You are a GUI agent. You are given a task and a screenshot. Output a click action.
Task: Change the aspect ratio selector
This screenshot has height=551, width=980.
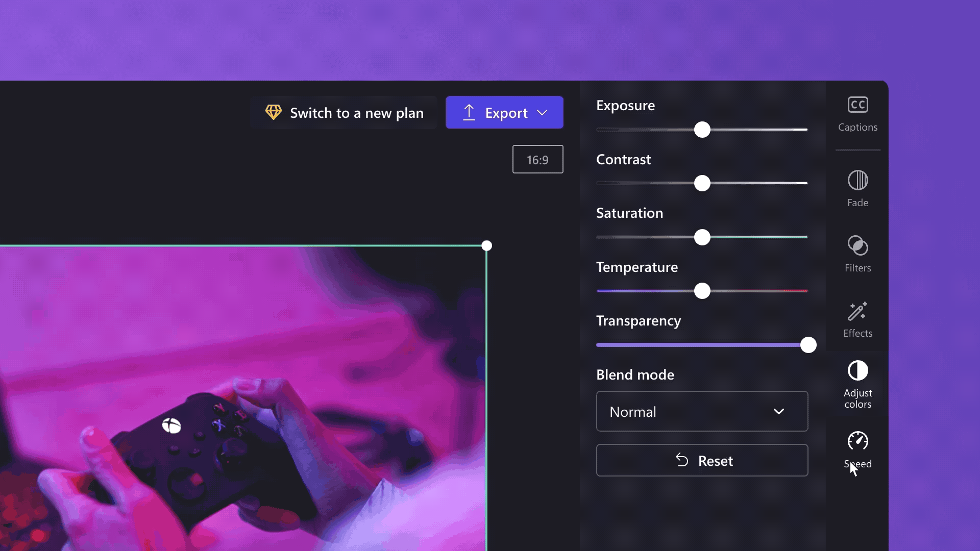click(x=538, y=160)
